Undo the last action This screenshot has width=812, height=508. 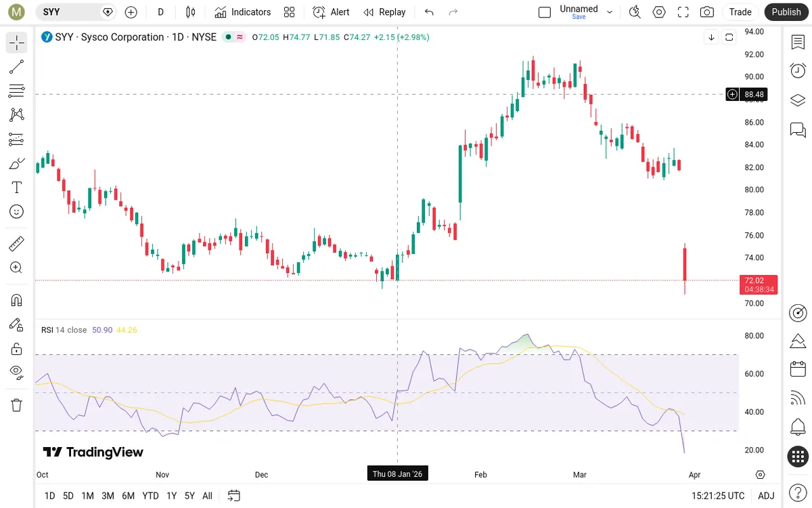click(x=429, y=12)
